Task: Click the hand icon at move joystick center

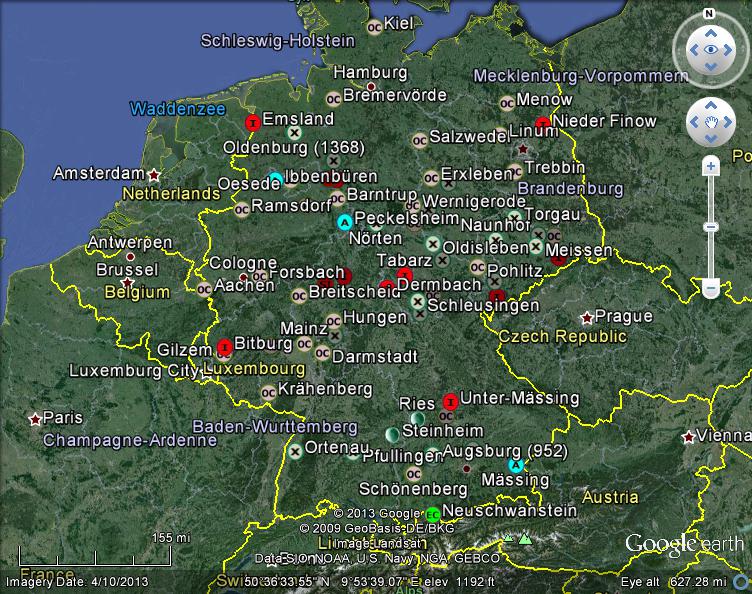Action: tap(711, 122)
